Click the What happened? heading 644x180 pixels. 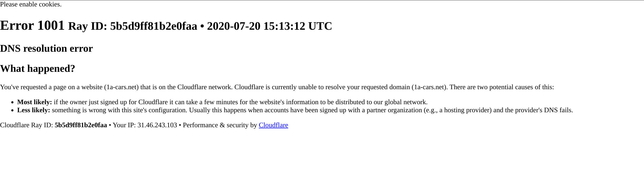pos(38,69)
